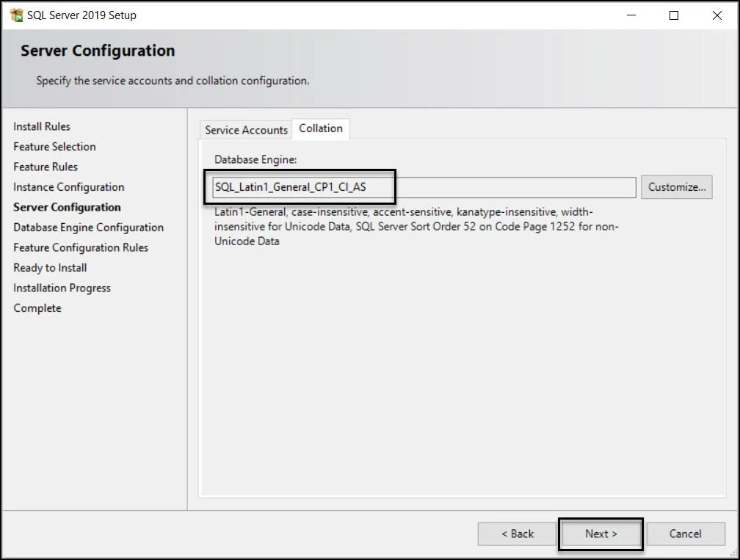Click the SQL Server Setup title bar icon
The image size is (740, 560).
point(16,15)
